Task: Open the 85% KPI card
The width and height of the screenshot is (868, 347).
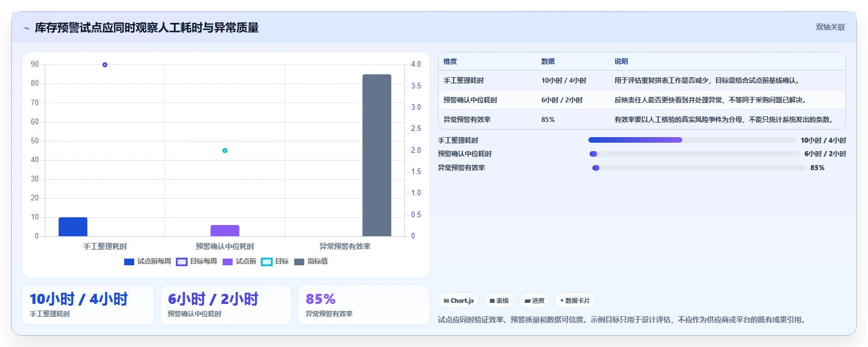Action: coord(364,304)
